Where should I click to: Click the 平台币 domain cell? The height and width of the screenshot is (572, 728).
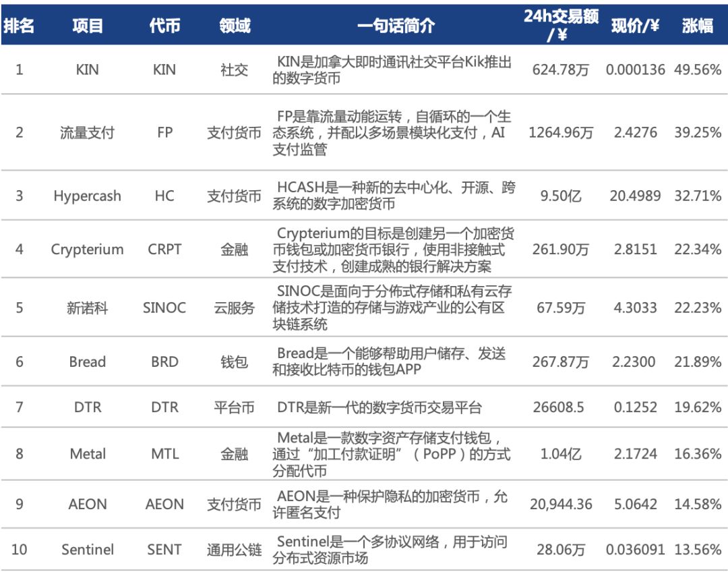[x=235, y=407]
